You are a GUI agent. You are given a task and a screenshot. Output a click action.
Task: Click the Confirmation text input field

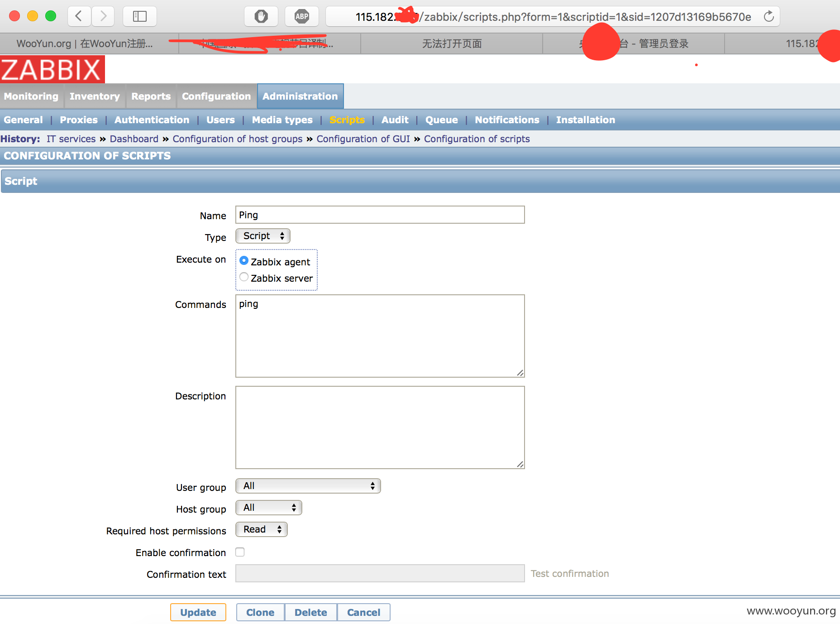(380, 573)
